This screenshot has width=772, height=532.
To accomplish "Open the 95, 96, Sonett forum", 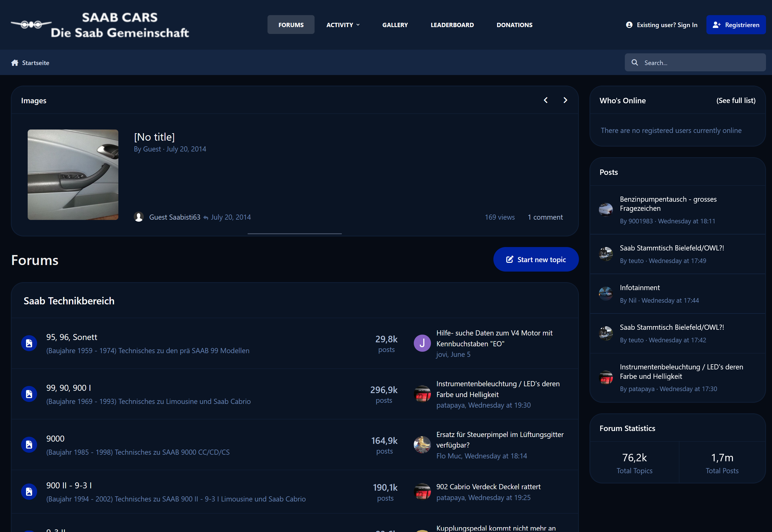I will (72, 337).
